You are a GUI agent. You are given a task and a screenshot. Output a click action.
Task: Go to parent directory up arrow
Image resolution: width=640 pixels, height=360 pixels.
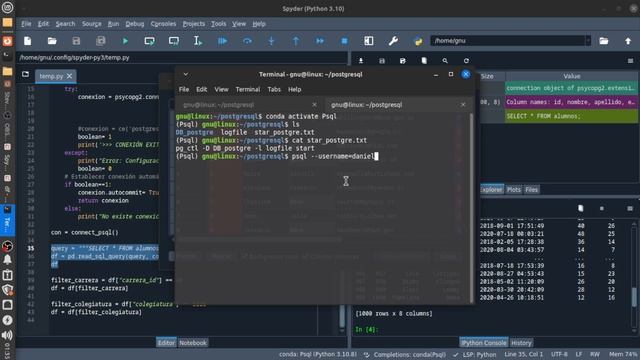click(628, 41)
